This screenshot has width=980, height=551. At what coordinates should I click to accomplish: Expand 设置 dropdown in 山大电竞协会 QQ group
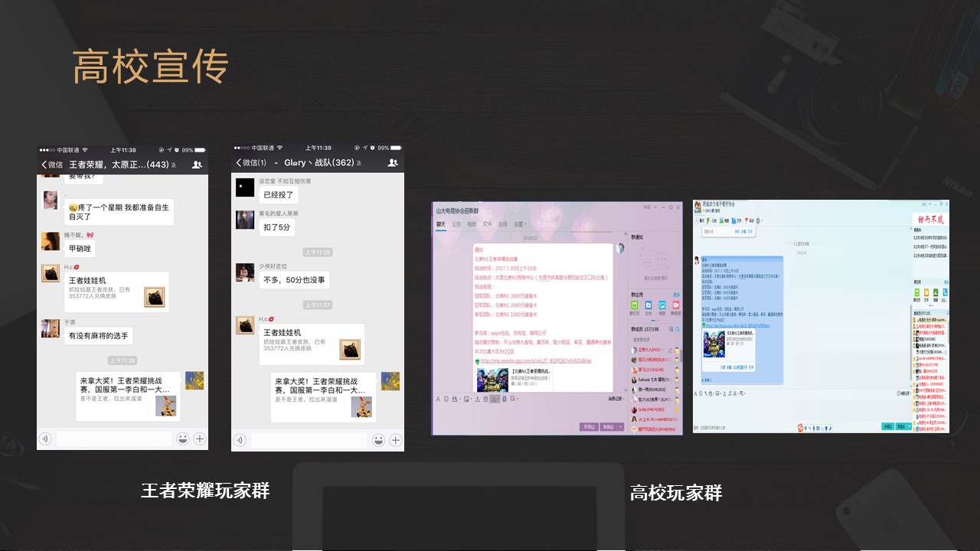point(520,224)
